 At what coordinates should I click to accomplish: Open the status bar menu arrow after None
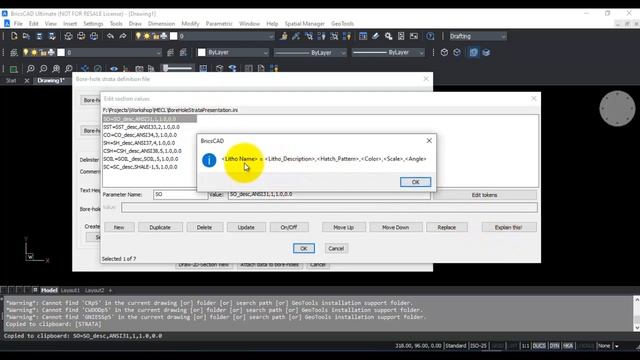coord(617,346)
